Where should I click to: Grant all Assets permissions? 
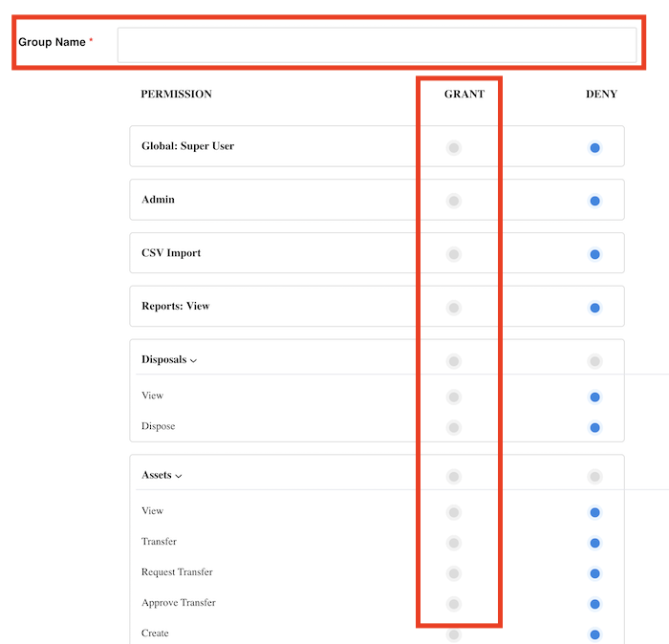pos(454,476)
